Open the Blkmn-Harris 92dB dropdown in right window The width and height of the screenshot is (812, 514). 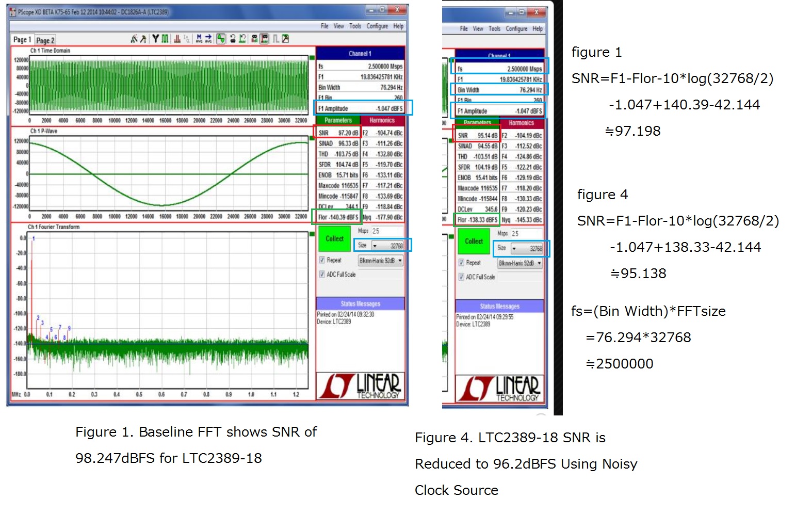tap(520, 263)
